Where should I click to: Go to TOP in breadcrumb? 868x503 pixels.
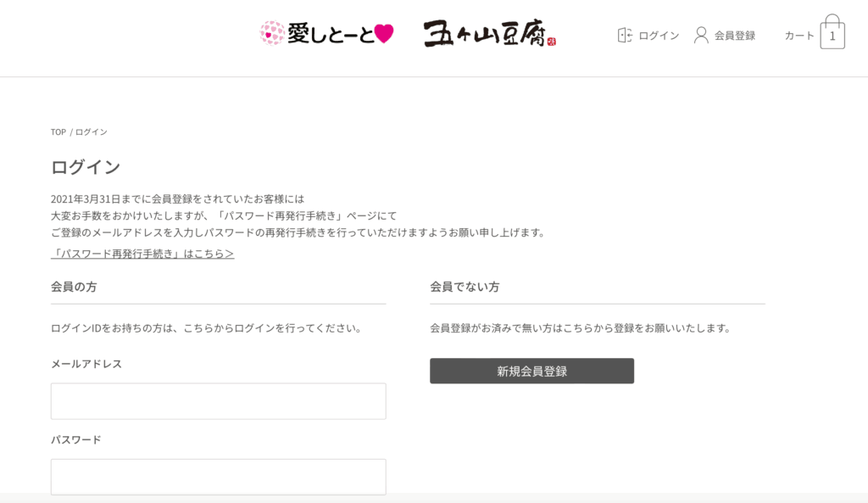[58, 131]
